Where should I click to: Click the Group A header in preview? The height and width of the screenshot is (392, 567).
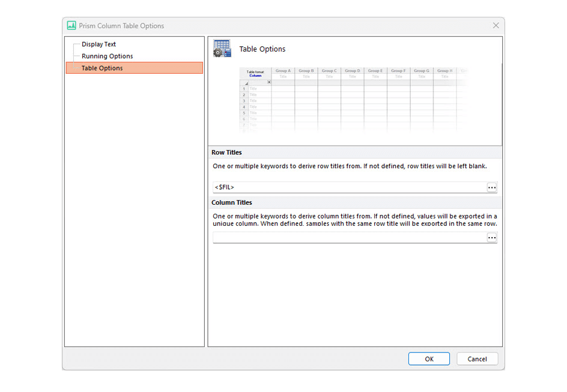(283, 71)
